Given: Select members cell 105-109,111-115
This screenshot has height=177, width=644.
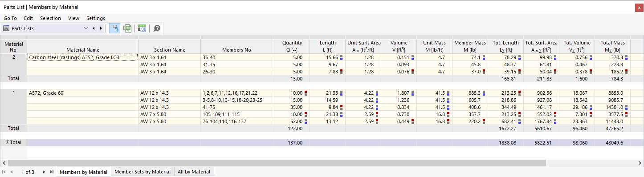Looking at the screenshot, I should click(237, 114).
